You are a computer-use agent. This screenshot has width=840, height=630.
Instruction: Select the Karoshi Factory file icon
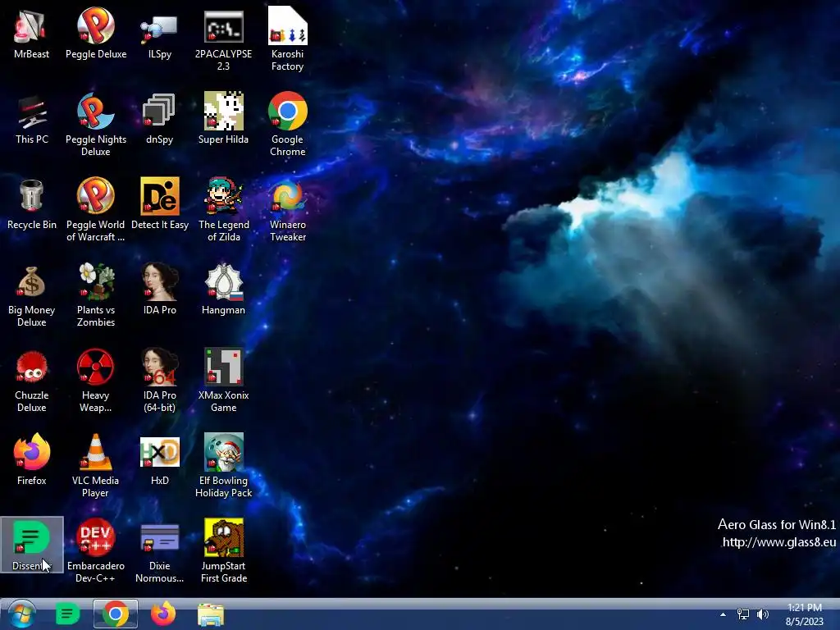click(x=288, y=39)
